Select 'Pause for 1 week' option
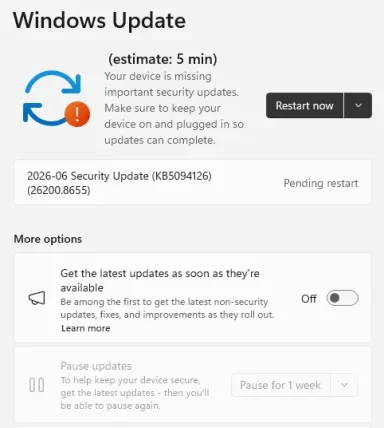Screen dimensions: 384x428 (x=281, y=385)
